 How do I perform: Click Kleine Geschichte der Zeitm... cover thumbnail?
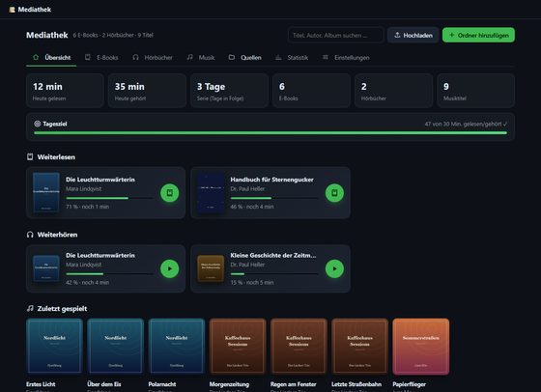point(211,268)
